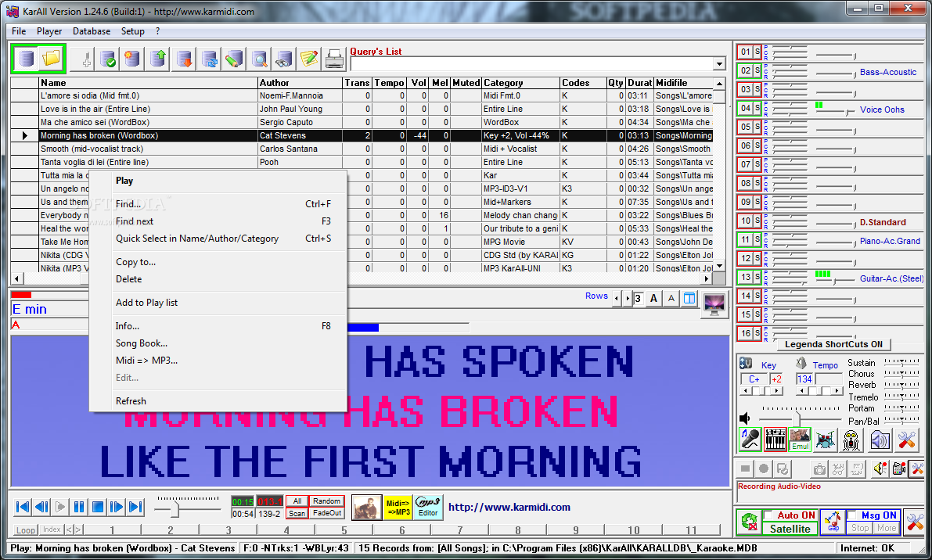The width and height of the screenshot is (932, 560).
Task: Skip to previous track button
Action: 22,507
